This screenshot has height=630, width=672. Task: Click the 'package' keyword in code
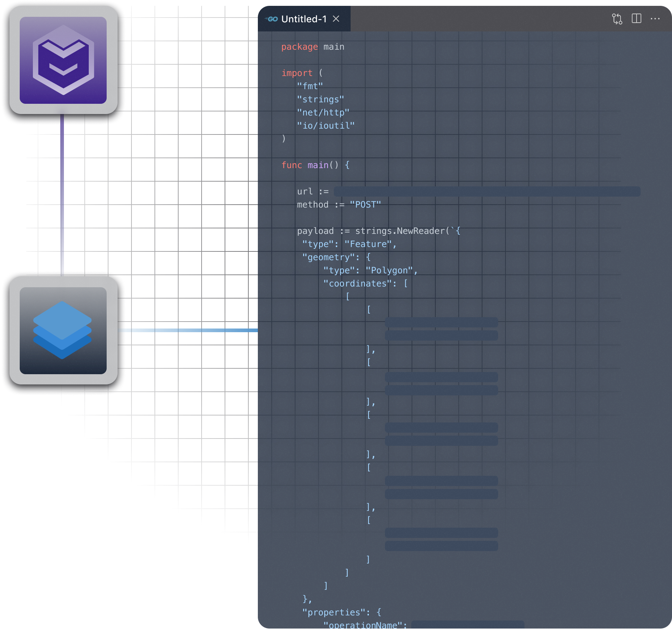(x=299, y=47)
